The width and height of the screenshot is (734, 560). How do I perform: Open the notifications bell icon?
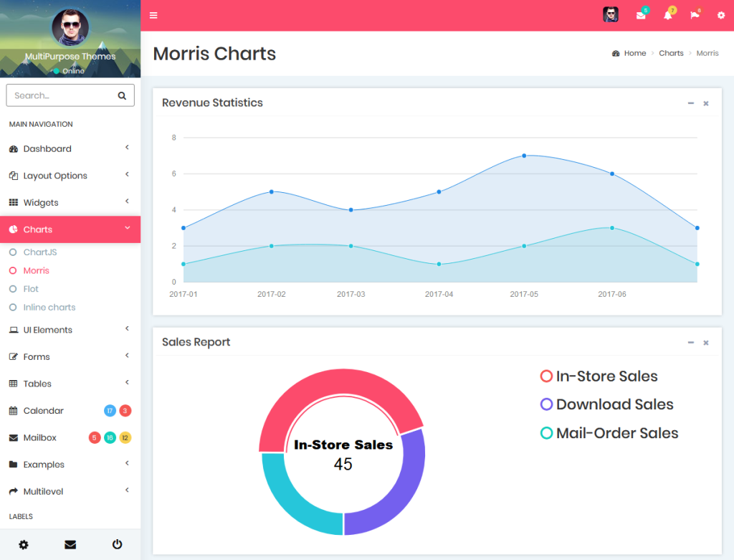(667, 16)
